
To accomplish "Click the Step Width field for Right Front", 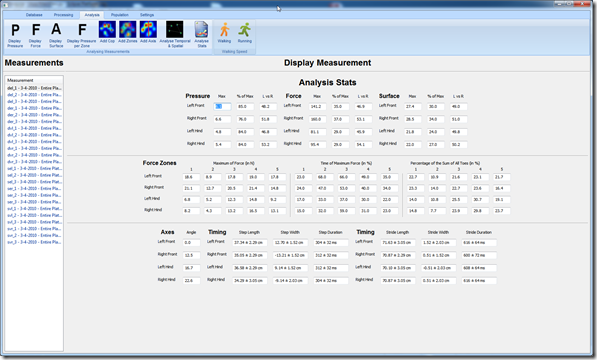I will point(290,255).
